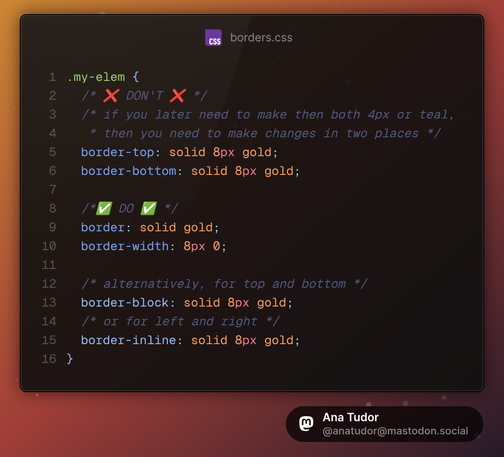Viewport: 504px width, 457px height.
Task: Click the border-width property name
Action: pos(125,247)
